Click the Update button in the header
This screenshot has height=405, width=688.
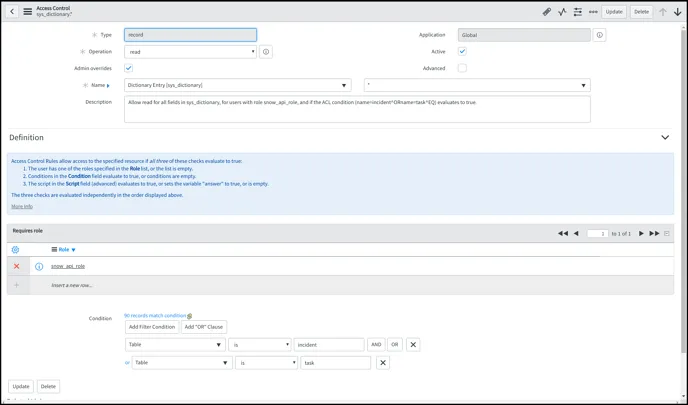point(614,12)
